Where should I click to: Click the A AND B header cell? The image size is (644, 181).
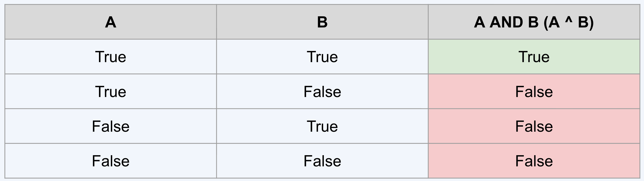pos(534,22)
